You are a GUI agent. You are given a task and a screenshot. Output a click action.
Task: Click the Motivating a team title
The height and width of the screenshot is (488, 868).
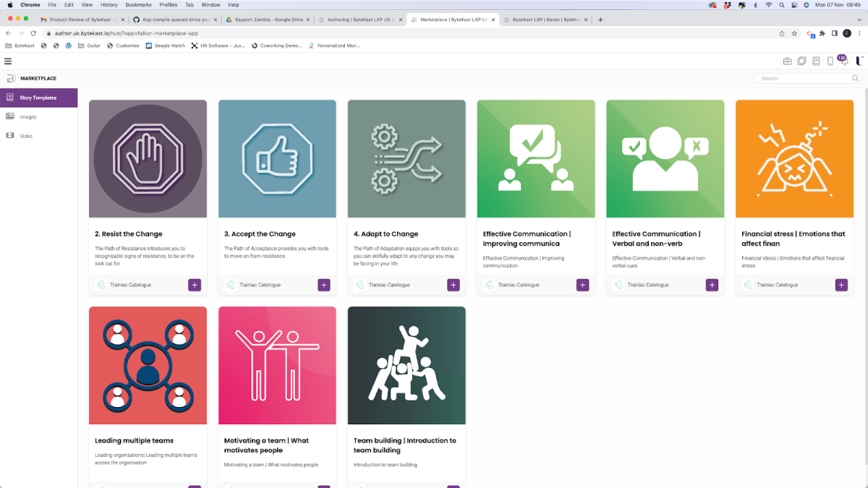[266, 445]
